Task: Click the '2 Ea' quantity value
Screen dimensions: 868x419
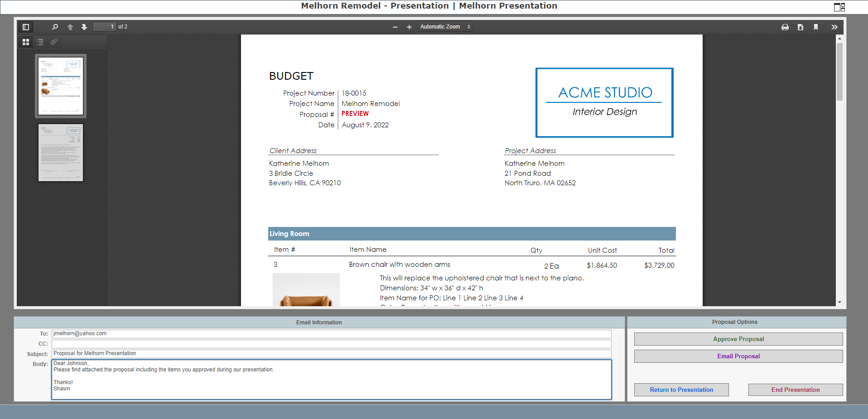Action: [551, 266]
